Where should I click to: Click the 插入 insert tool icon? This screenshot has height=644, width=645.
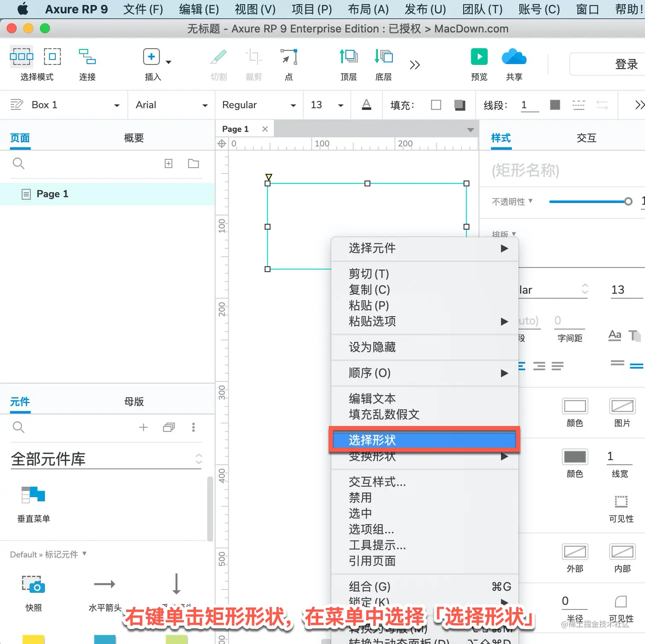click(x=151, y=57)
